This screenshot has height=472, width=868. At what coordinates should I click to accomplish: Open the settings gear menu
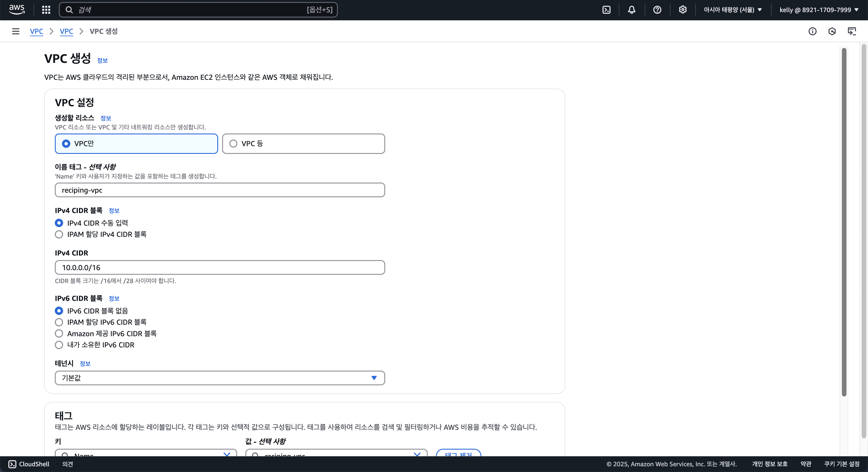683,10
